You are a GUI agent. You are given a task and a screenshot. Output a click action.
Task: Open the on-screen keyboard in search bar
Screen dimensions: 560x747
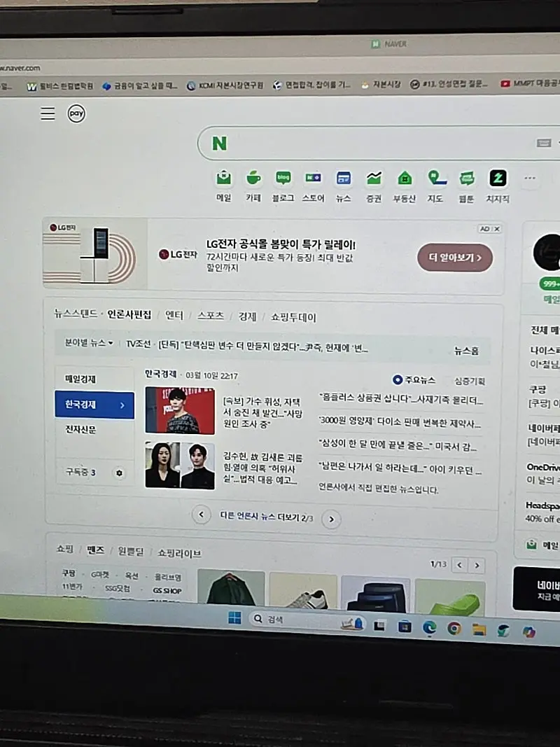(544, 143)
